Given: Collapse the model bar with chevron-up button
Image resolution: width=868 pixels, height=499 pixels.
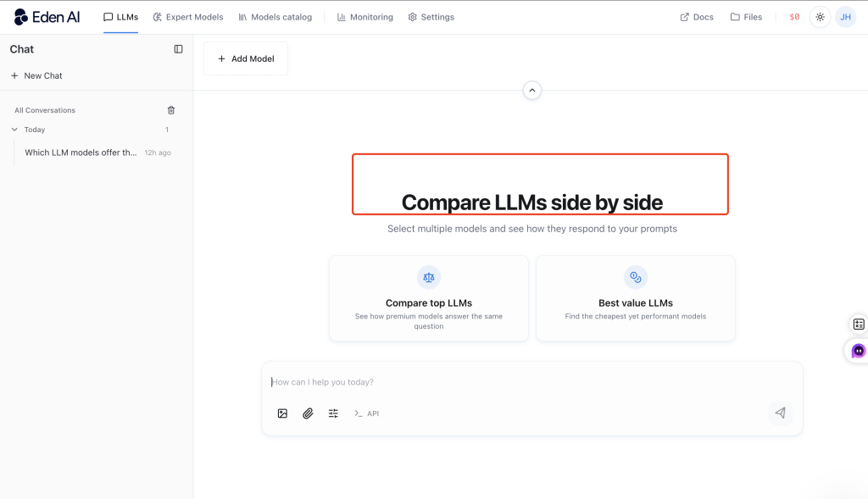Looking at the screenshot, I should pyautogui.click(x=532, y=90).
